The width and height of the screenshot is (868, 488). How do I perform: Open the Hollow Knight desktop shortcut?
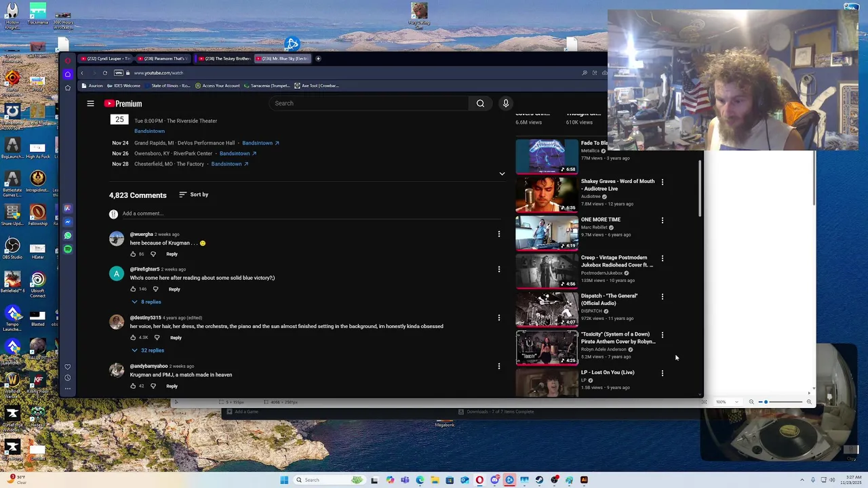point(12,16)
